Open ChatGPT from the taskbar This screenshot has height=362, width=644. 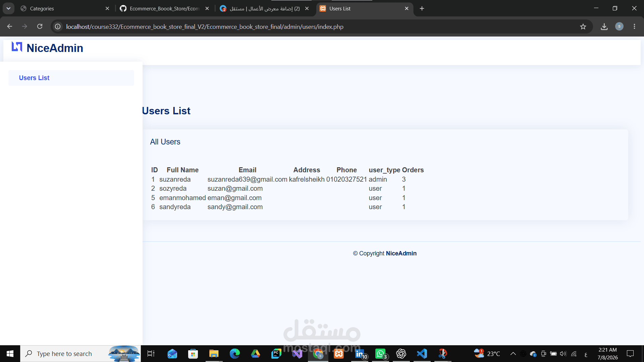click(x=401, y=354)
